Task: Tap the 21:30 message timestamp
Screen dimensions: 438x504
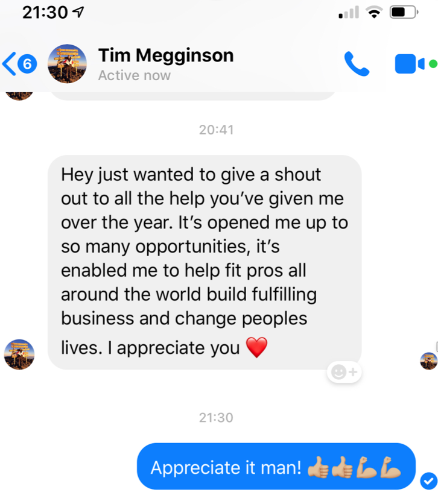Action: click(x=216, y=418)
